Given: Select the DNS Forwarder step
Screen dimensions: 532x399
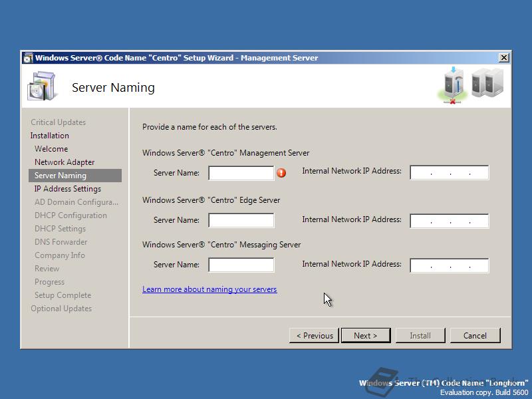Looking at the screenshot, I should click(x=61, y=242).
